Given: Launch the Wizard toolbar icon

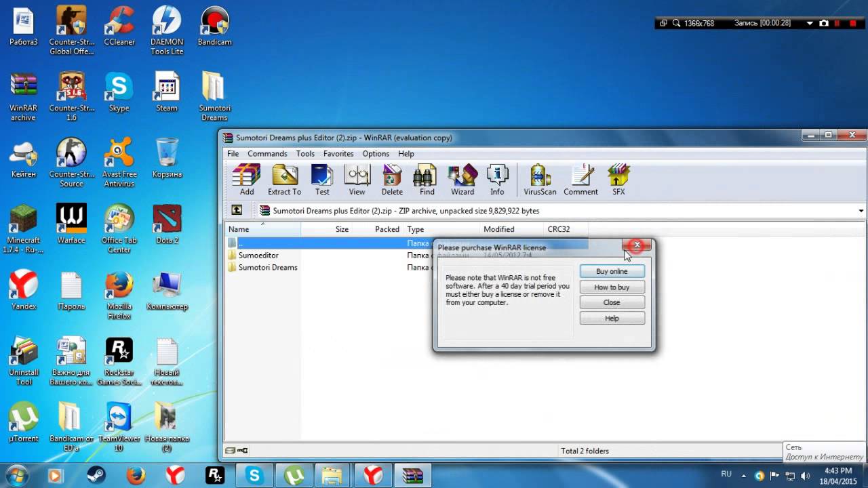Looking at the screenshot, I should (462, 180).
